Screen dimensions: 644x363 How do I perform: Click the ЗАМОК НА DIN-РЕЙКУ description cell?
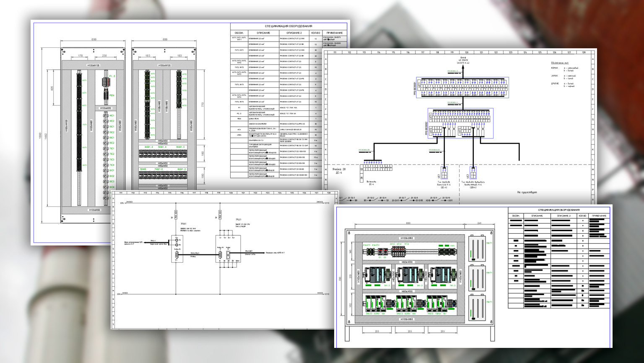(263, 124)
